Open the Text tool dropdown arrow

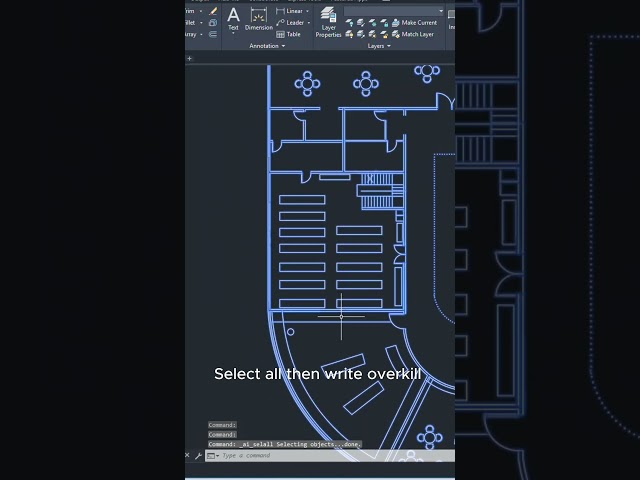pos(233,33)
